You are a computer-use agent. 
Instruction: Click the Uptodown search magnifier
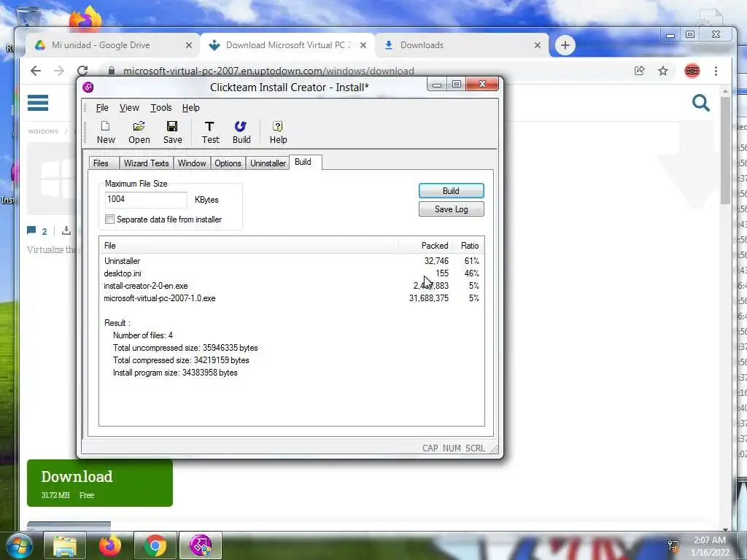click(x=701, y=102)
